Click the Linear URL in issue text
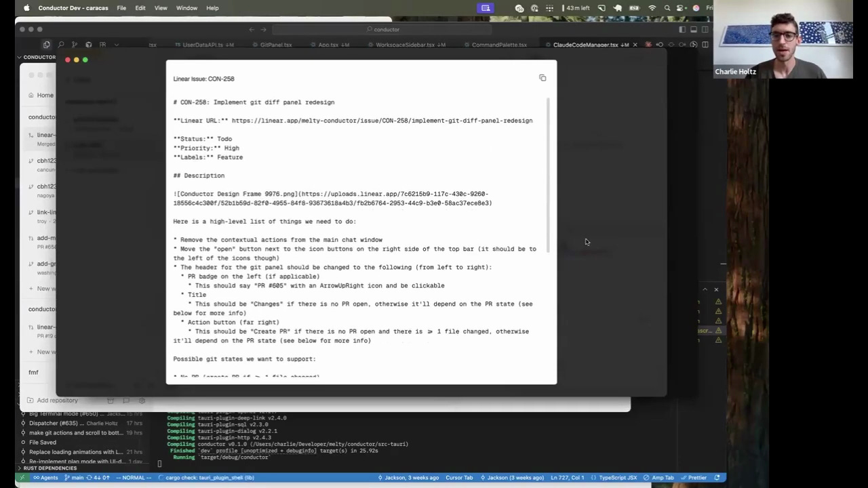868x488 pixels. pos(382,121)
